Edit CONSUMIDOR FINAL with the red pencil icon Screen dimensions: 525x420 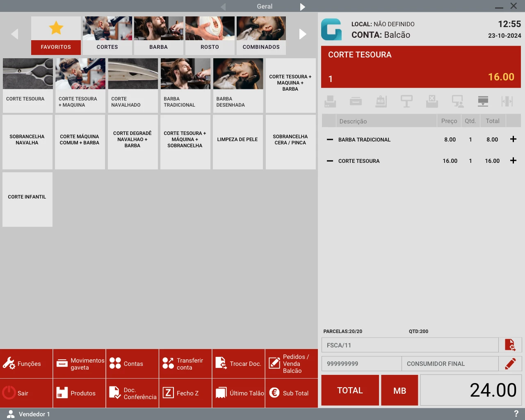[511, 363]
